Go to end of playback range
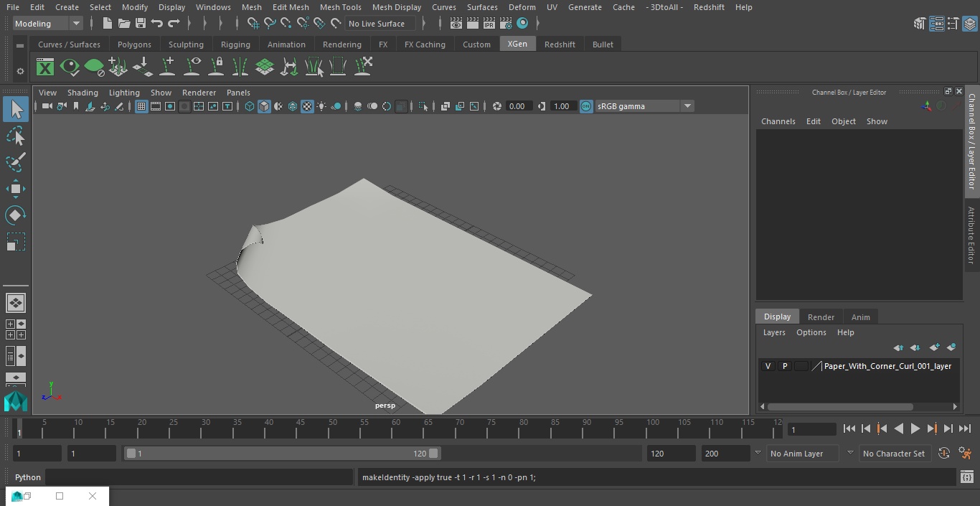This screenshot has height=506, width=980. tap(965, 428)
